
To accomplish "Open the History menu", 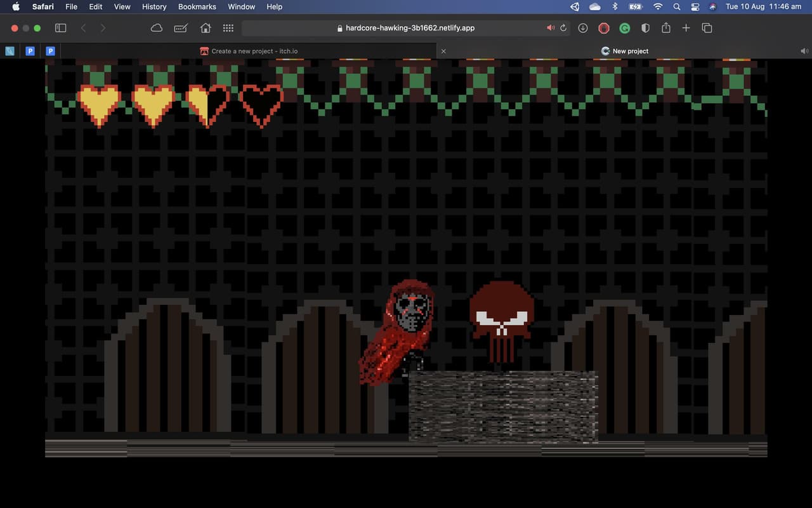I will click(154, 6).
